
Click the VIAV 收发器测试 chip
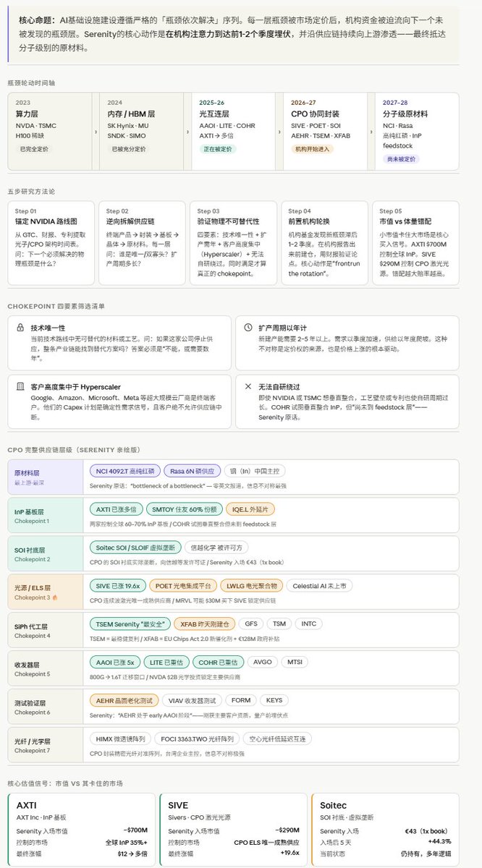point(192,700)
